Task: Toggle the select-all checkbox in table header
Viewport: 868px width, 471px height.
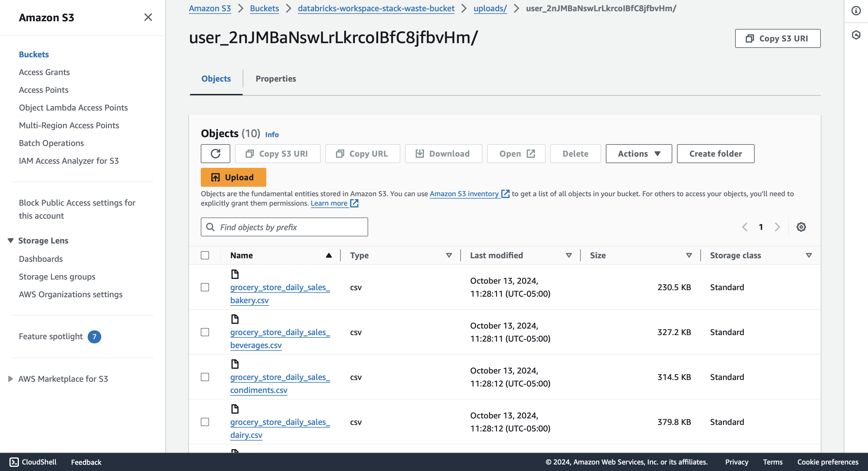Action: pyautogui.click(x=205, y=255)
